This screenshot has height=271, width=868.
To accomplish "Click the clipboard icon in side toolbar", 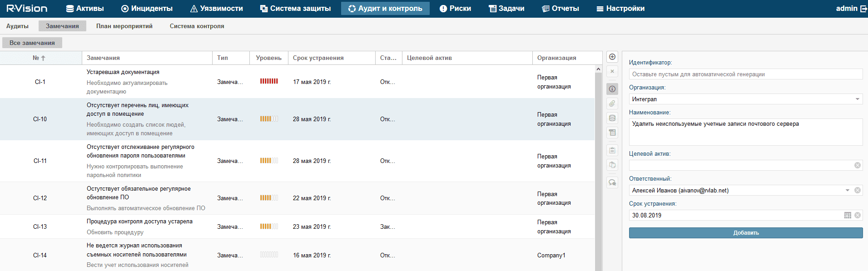I will click(612, 150).
